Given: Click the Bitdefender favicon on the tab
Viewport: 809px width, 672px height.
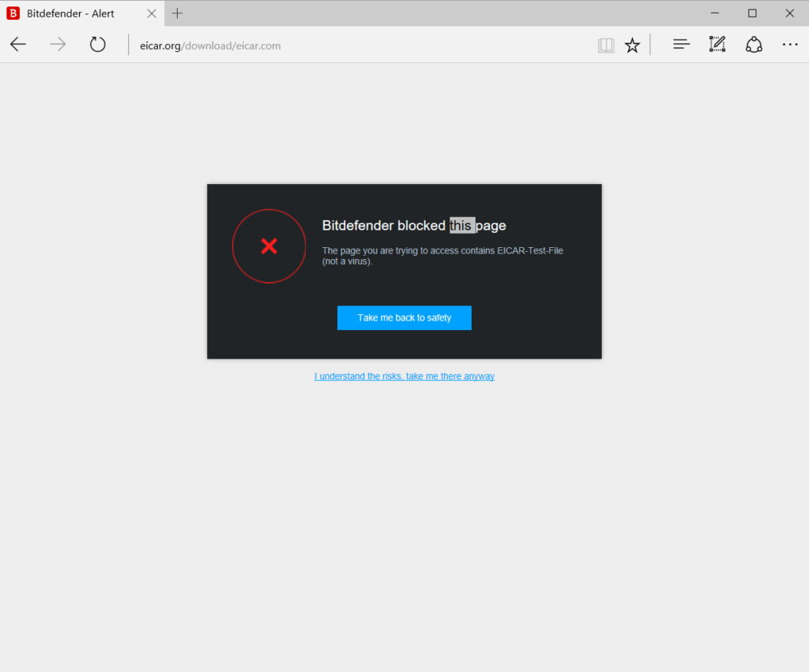Looking at the screenshot, I should pyautogui.click(x=11, y=13).
